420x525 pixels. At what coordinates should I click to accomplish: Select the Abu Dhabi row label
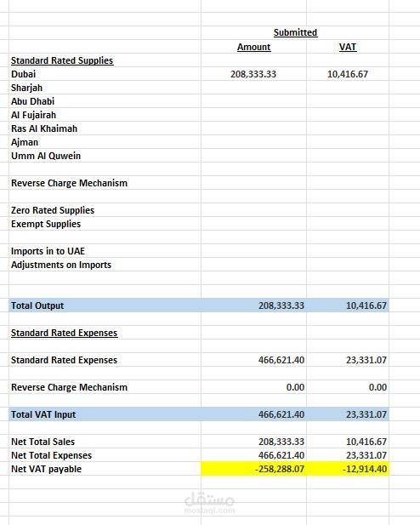(x=33, y=101)
